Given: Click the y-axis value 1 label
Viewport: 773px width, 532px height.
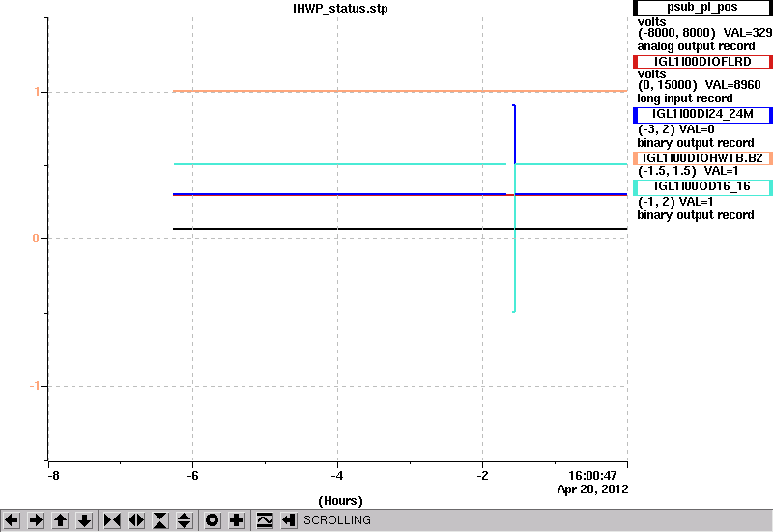Looking at the screenshot, I should pos(37,92).
